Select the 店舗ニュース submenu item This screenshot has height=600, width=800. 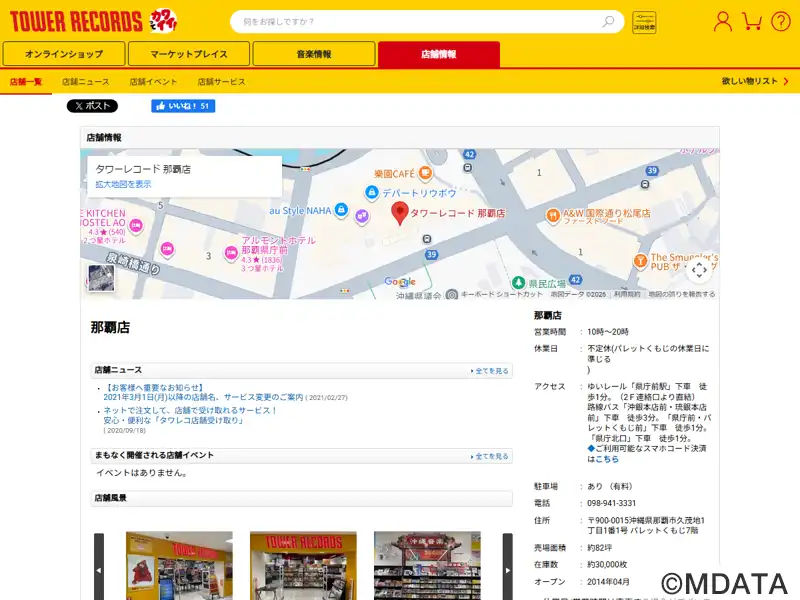tap(86, 81)
